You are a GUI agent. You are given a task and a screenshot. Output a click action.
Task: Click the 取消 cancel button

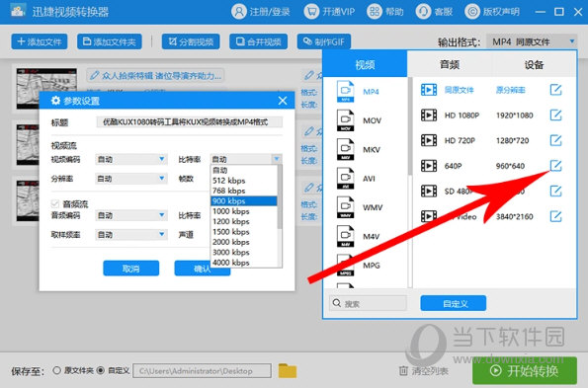[x=130, y=269]
